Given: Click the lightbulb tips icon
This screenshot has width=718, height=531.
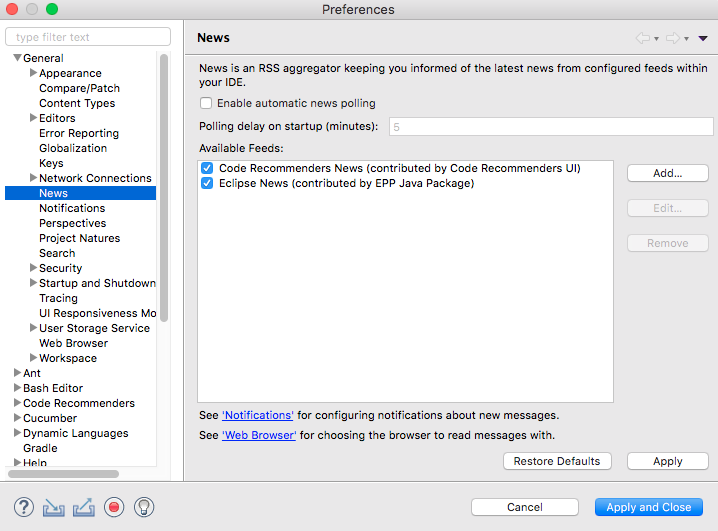Looking at the screenshot, I should pyautogui.click(x=144, y=507).
